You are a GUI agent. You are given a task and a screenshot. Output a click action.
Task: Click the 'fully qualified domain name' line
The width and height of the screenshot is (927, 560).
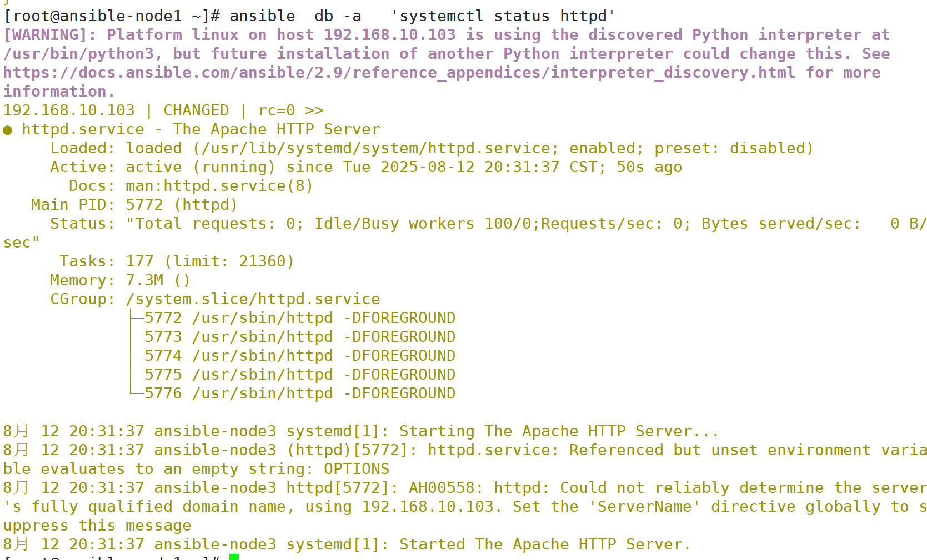tap(465, 507)
